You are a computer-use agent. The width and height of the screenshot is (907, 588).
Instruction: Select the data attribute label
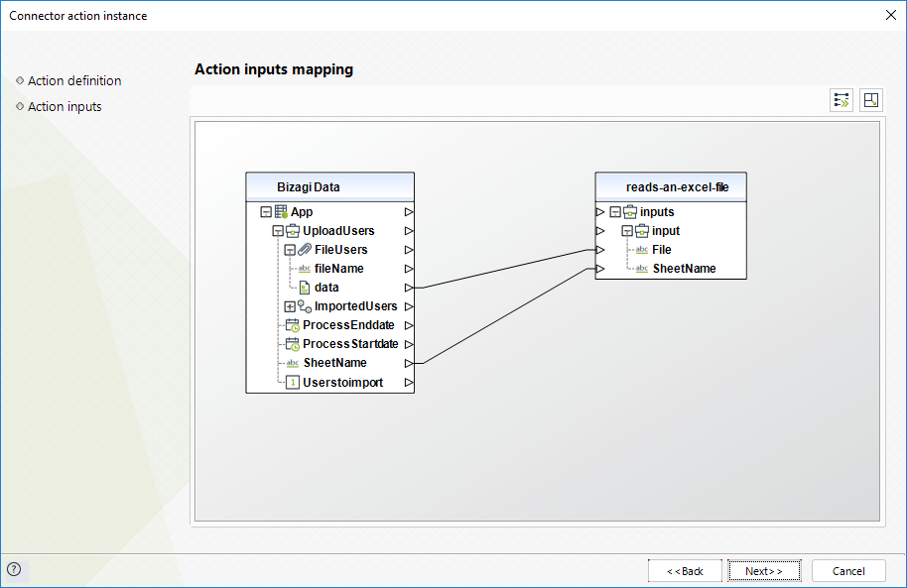pyautogui.click(x=326, y=288)
